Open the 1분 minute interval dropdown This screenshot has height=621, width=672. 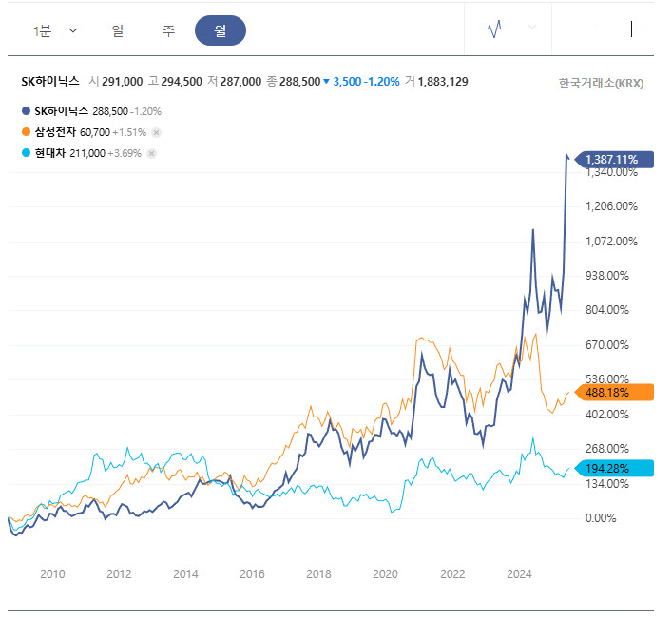55,30
